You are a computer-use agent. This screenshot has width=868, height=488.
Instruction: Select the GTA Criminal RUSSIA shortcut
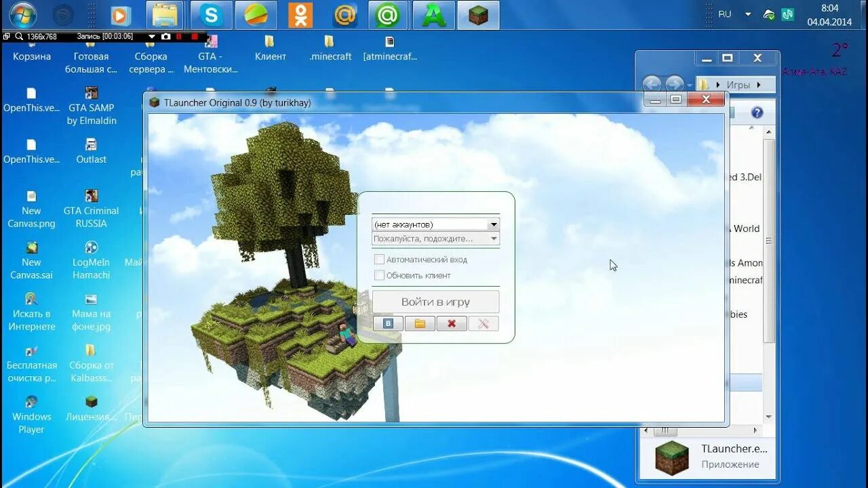click(x=92, y=209)
